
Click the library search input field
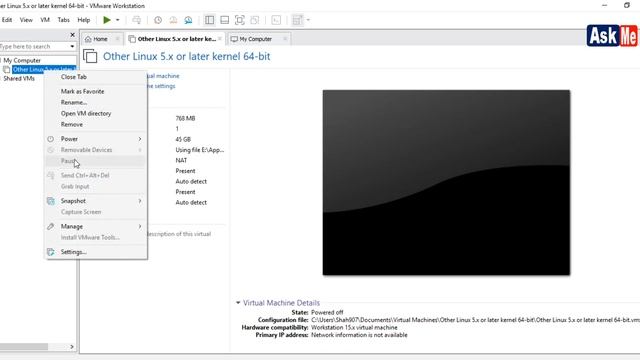(34, 47)
